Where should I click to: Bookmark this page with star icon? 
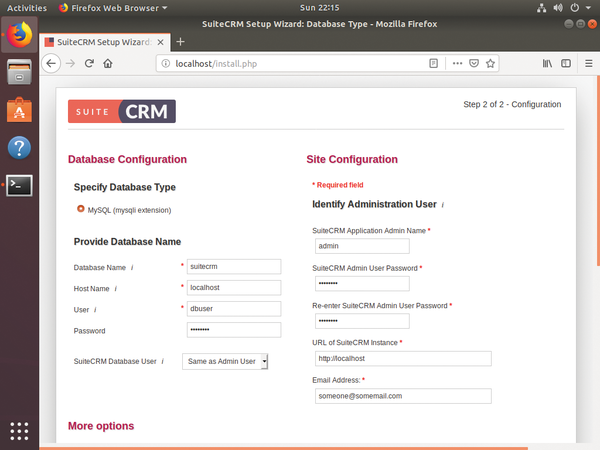[x=490, y=64]
